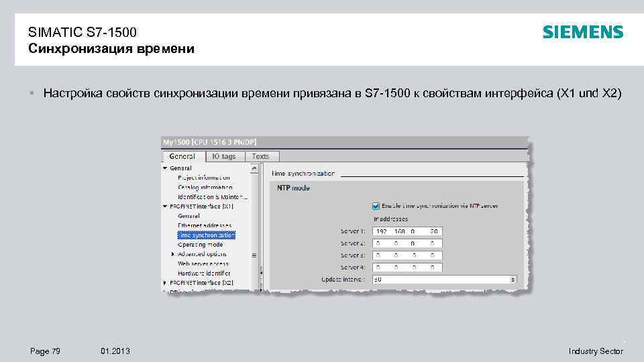Click the top-level General tree label

(x=180, y=168)
